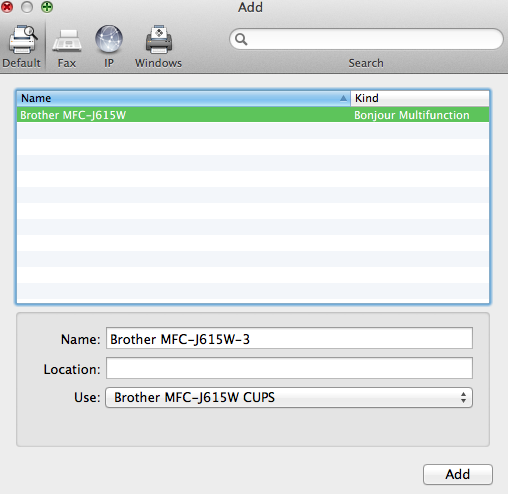The width and height of the screenshot is (508, 494).
Task: Close the Add window
Action: (x=7, y=7)
